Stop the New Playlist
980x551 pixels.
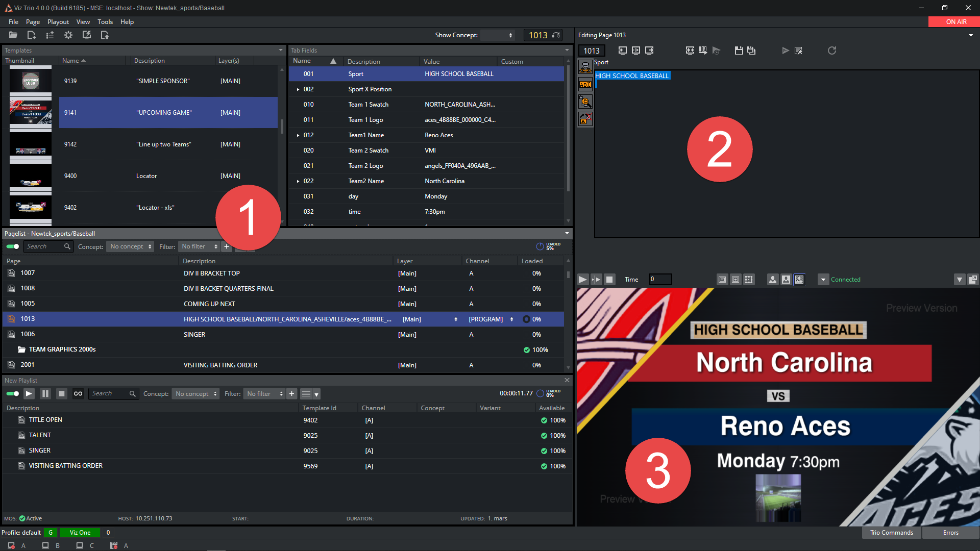click(x=62, y=394)
